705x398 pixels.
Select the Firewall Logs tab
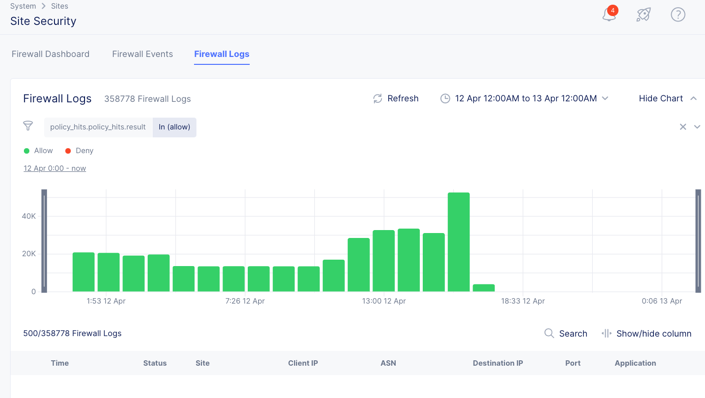pos(222,54)
